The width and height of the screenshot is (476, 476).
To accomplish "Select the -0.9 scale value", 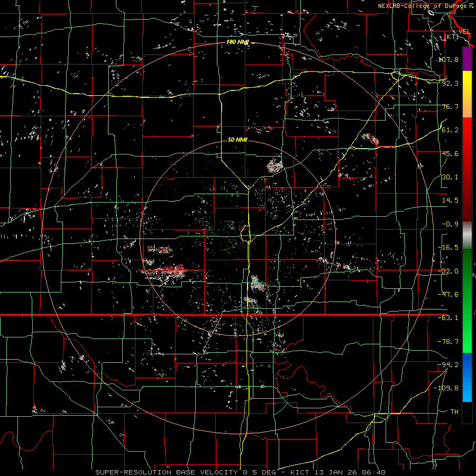I will [x=450, y=224].
